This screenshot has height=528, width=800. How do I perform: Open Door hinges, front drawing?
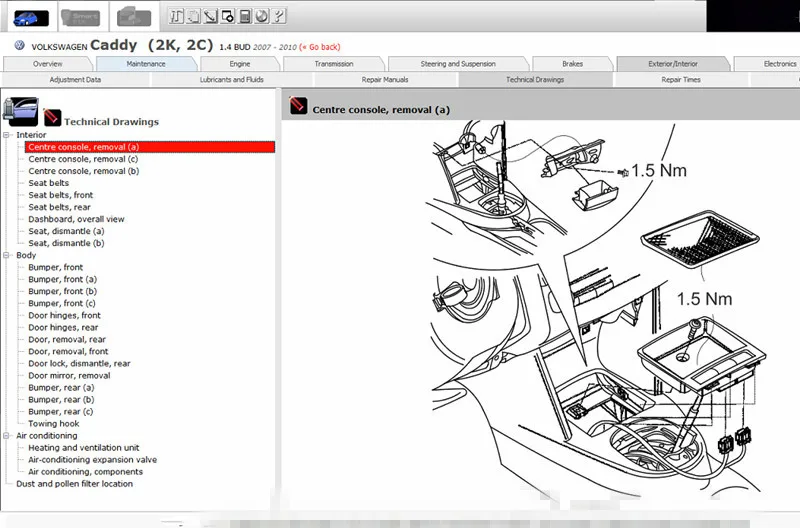[x=64, y=316]
